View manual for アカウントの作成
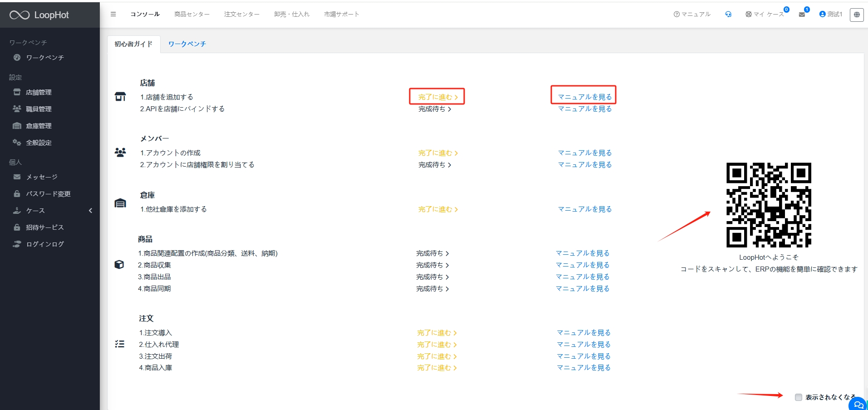Screen dimensions: 868x410 [585, 153]
